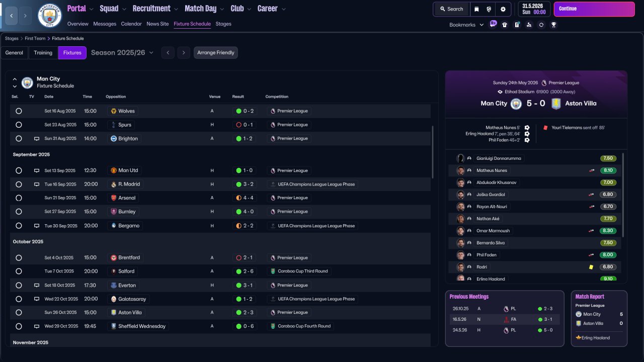Open the world globe icon in top bar
Viewport: 644px width, 362px height.
[x=489, y=9]
